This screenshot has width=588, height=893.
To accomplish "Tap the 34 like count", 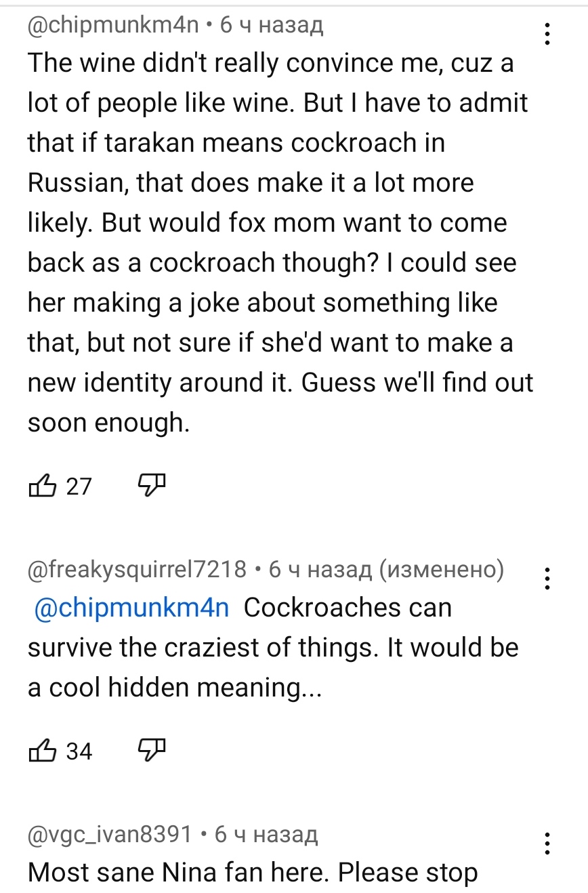I will click(79, 751).
